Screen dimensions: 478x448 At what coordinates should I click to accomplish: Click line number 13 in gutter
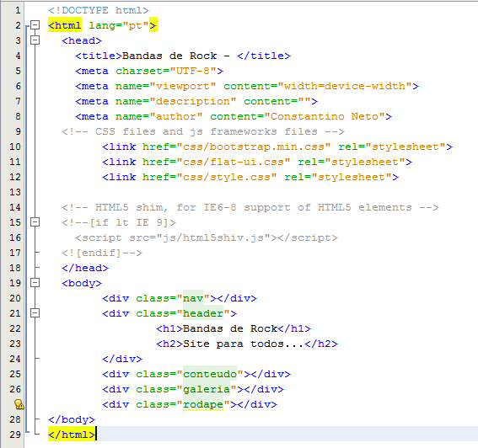point(15,192)
